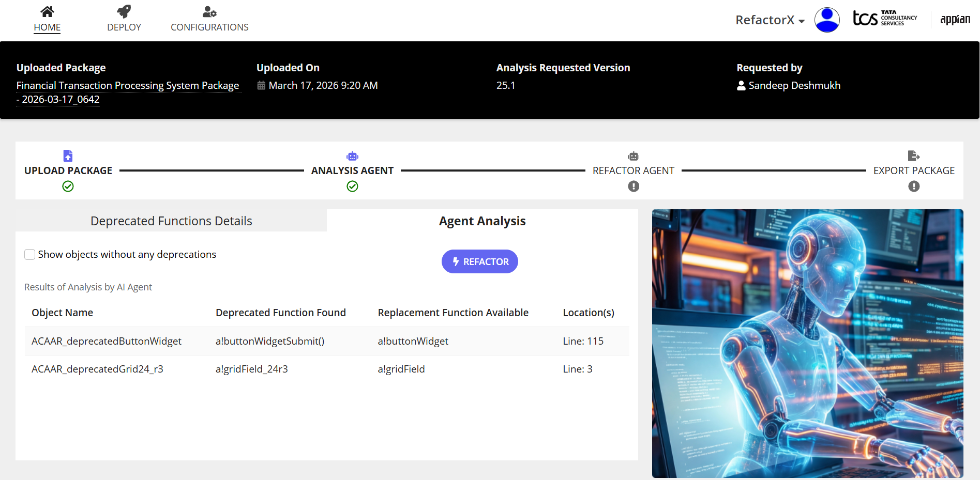This screenshot has width=980, height=480.
Task: Select the Upload Package step icon
Action: coord(68,156)
